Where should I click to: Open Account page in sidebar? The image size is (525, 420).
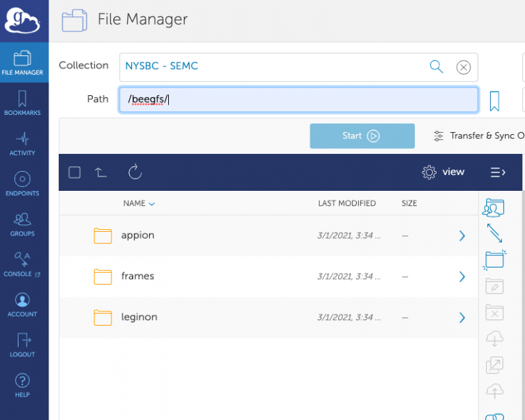[23, 304]
